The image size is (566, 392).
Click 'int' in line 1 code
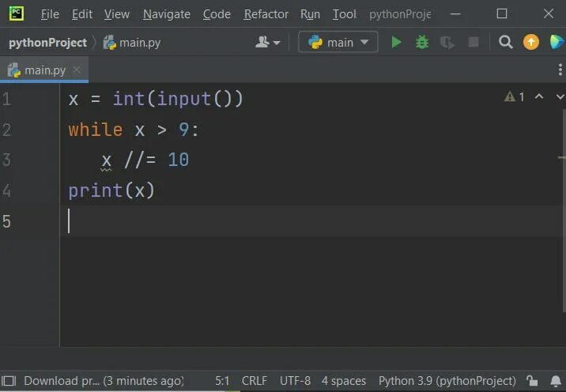[129, 99]
